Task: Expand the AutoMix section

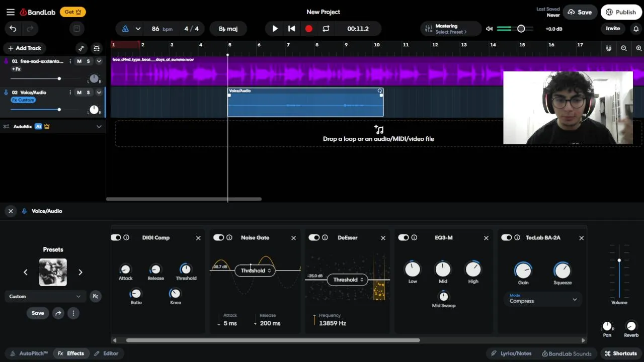Action: click(99, 127)
